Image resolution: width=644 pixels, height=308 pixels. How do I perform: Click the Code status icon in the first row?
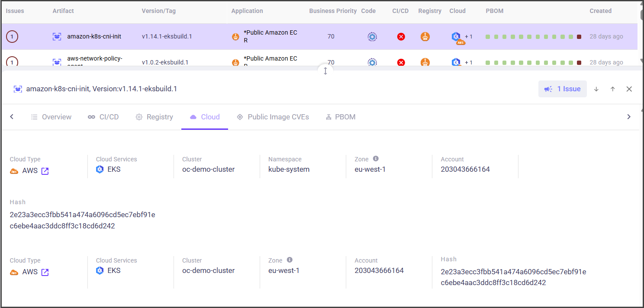tap(372, 37)
